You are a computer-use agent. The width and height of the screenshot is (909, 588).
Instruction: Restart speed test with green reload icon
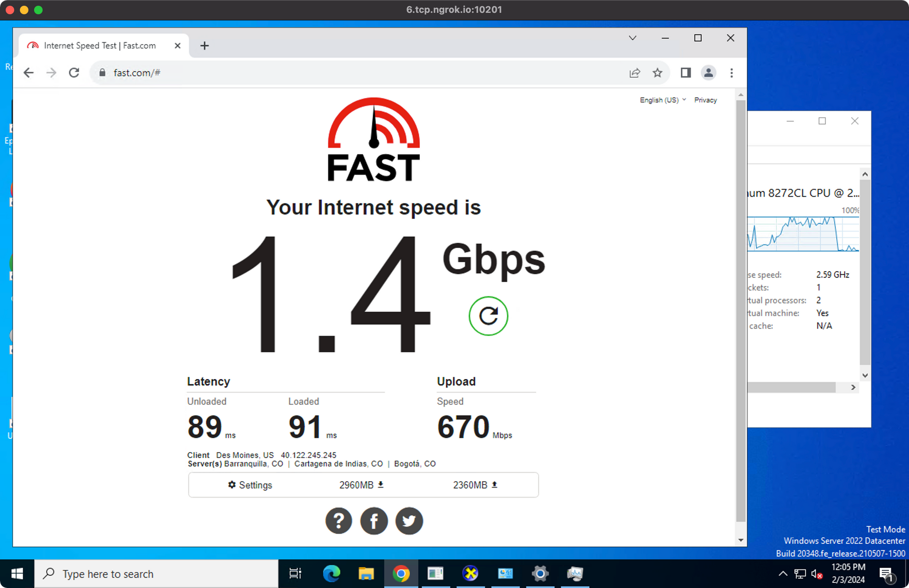tap(488, 316)
